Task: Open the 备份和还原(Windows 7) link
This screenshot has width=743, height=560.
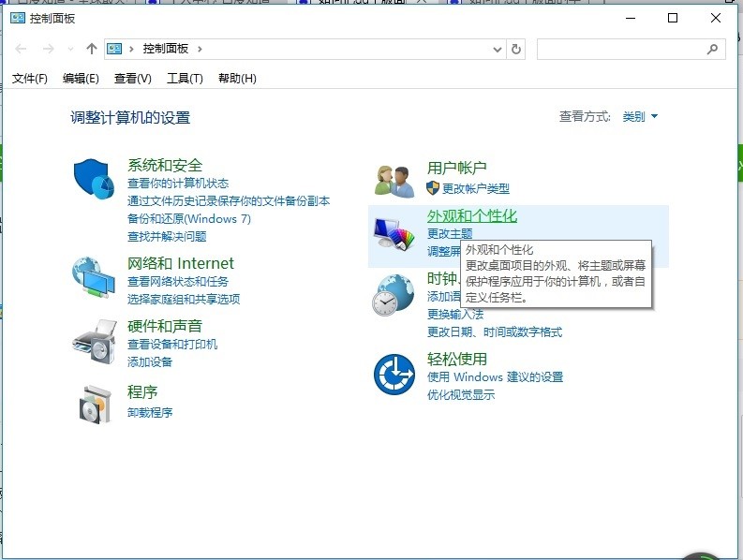Action: 189,219
